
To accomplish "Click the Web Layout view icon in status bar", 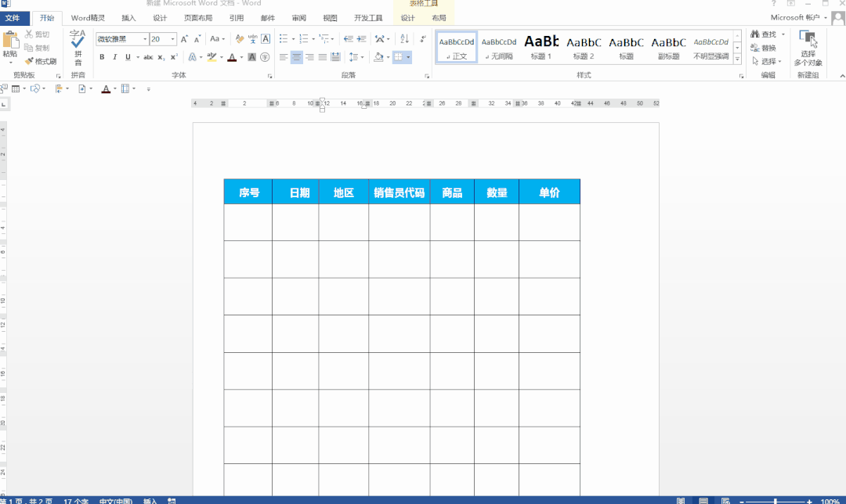I will pyautogui.click(x=725, y=501).
